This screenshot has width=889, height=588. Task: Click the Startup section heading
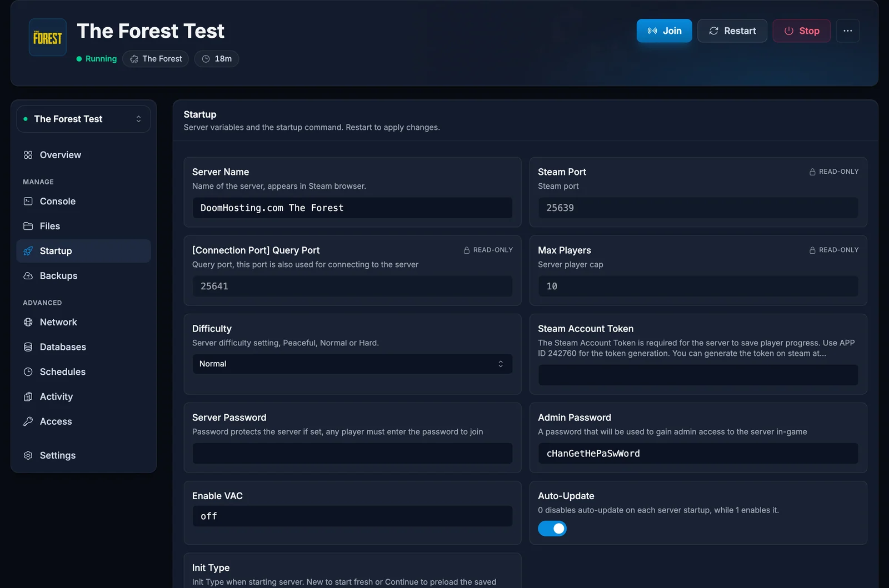coord(200,114)
